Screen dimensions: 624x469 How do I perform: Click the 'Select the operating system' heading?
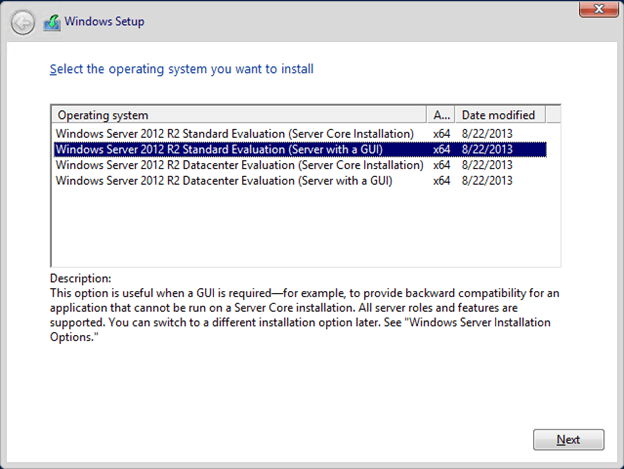(x=181, y=70)
